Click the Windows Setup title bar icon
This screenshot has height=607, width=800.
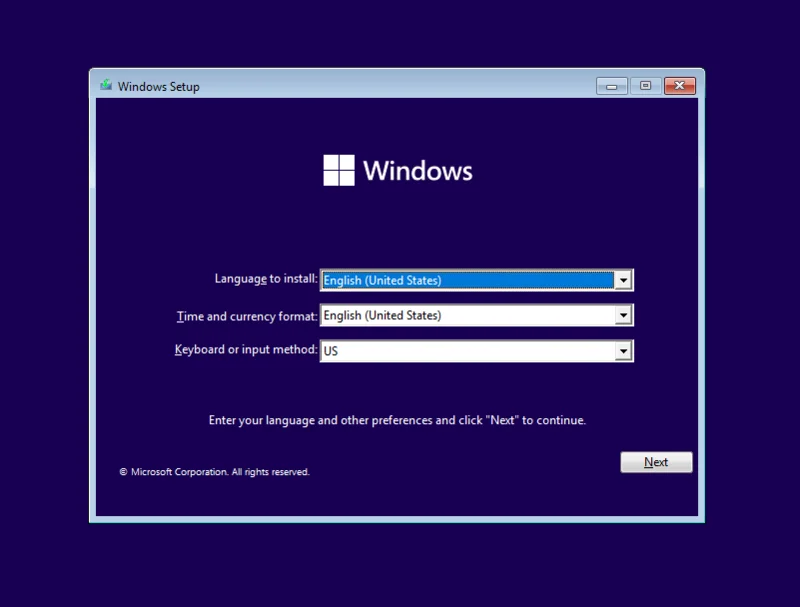click(x=105, y=86)
